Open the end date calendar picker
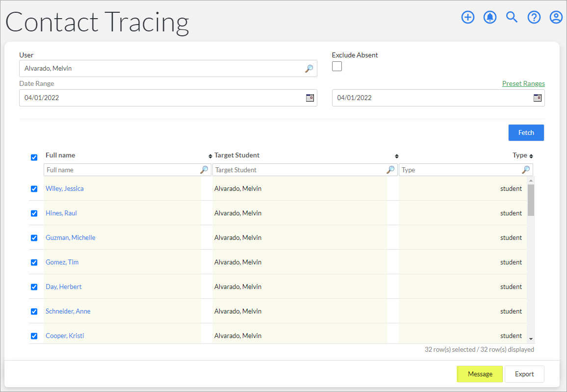Screen dimensions: 567x392 [x=538, y=98]
